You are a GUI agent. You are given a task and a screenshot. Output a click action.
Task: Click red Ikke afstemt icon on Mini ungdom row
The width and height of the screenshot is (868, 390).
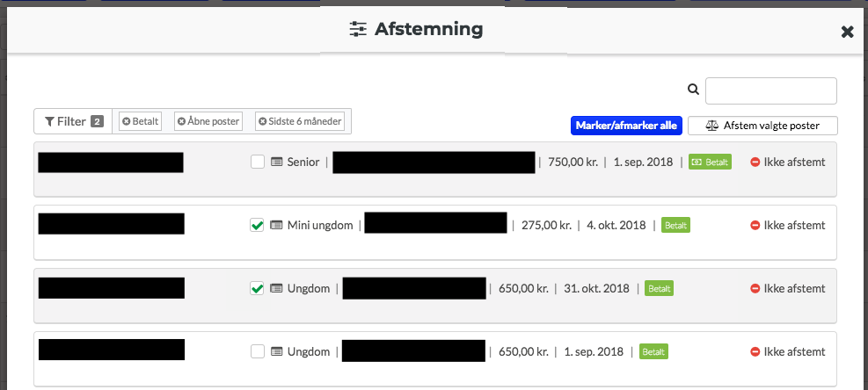point(755,225)
